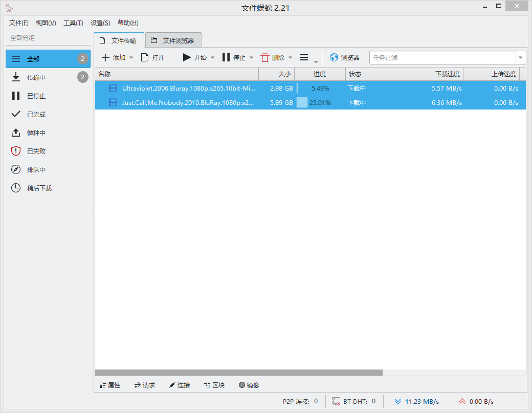Click the badge count 2 next to 全部
The image size is (532, 413).
point(82,59)
